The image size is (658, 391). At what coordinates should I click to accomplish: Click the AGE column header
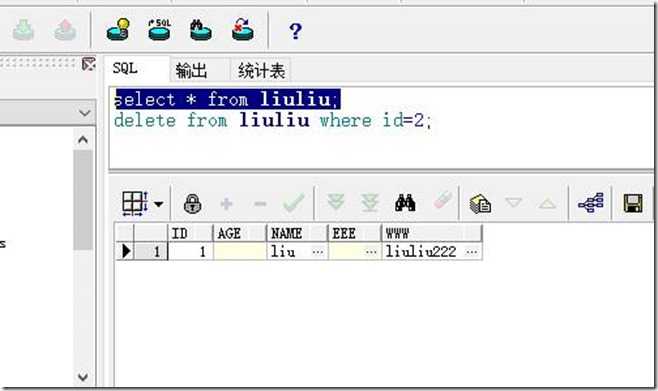tap(240, 233)
